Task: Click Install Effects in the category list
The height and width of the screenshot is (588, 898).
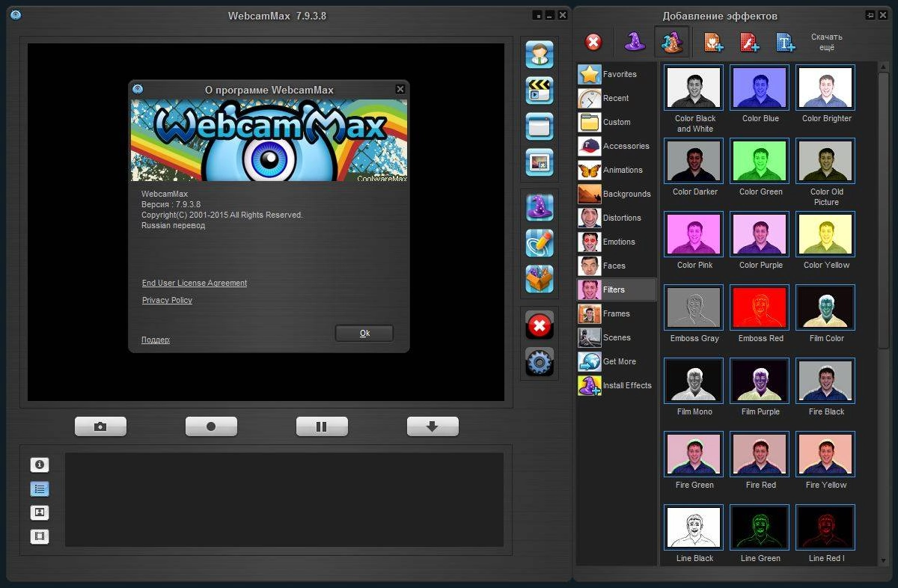Action: pyautogui.click(x=617, y=385)
